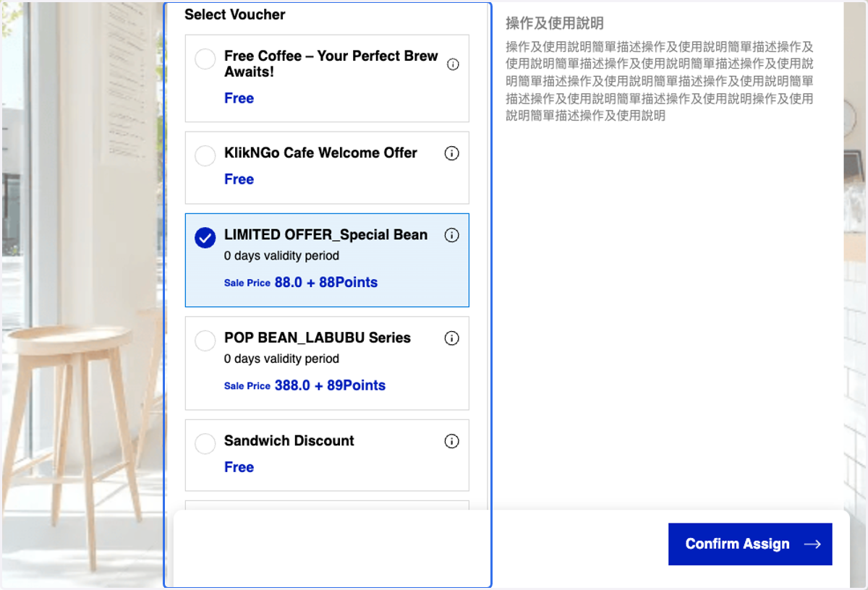Click the KlikNGo Cafe Welcome Offer title

click(x=320, y=153)
